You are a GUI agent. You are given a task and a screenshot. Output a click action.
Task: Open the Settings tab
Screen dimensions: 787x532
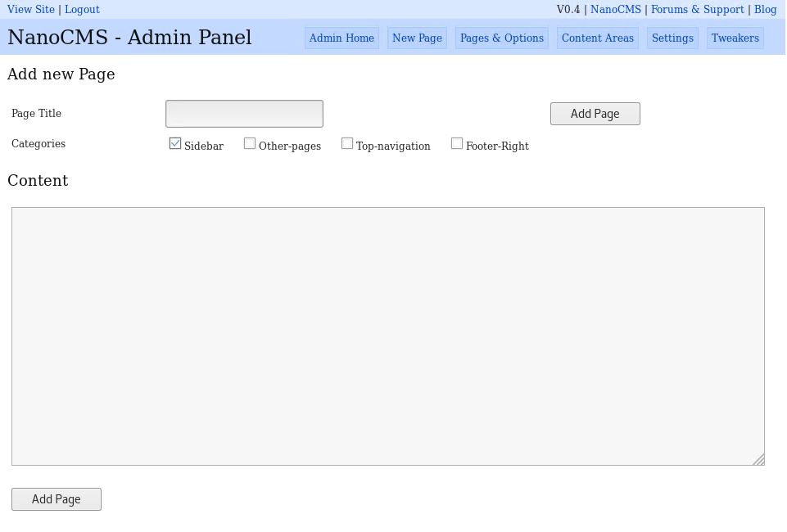pyautogui.click(x=672, y=38)
